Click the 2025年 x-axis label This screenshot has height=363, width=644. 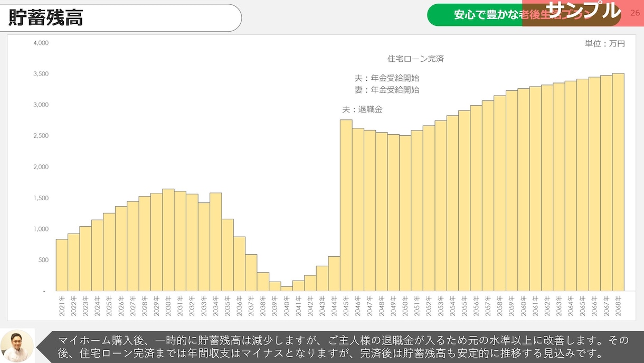[x=109, y=305]
